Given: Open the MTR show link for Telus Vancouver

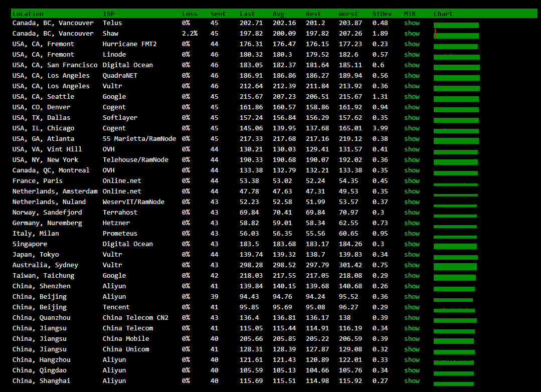Looking at the screenshot, I should pyautogui.click(x=412, y=23).
